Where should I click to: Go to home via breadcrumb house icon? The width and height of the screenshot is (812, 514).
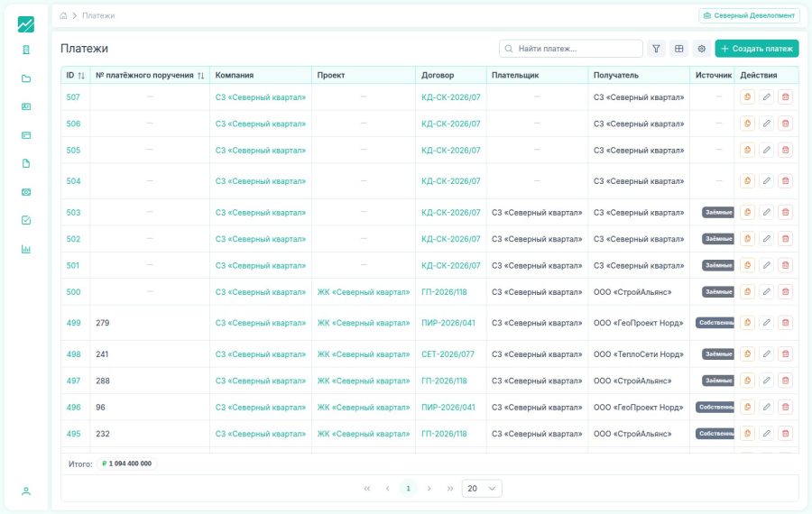(63, 15)
